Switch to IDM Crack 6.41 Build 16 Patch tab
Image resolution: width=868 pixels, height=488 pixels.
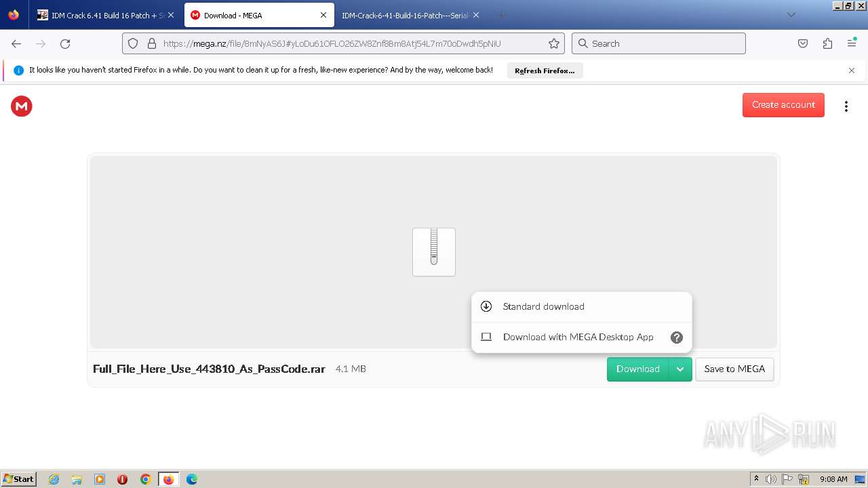(106, 15)
